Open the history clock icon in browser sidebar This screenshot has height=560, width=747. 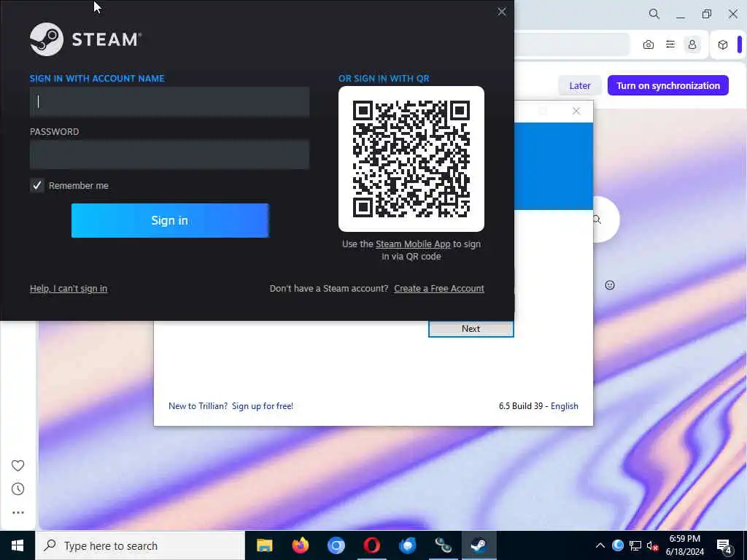point(18,489)
